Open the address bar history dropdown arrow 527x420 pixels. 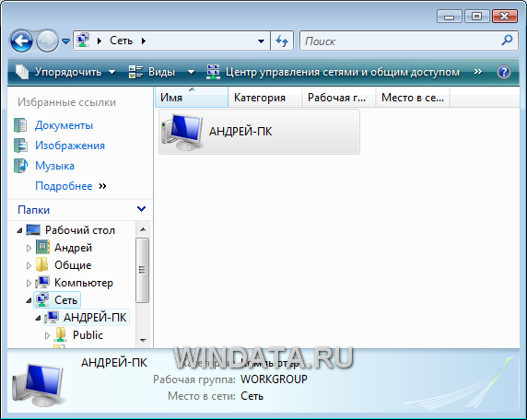[261, 41]
